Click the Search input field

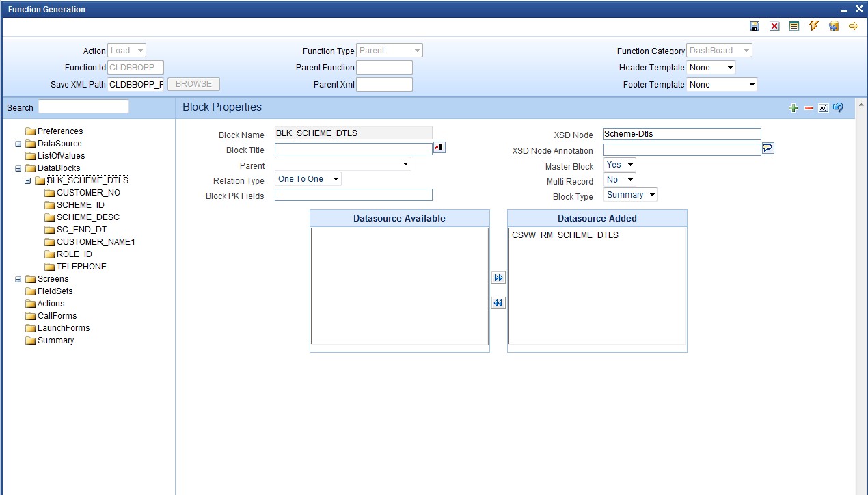[83, 107]
